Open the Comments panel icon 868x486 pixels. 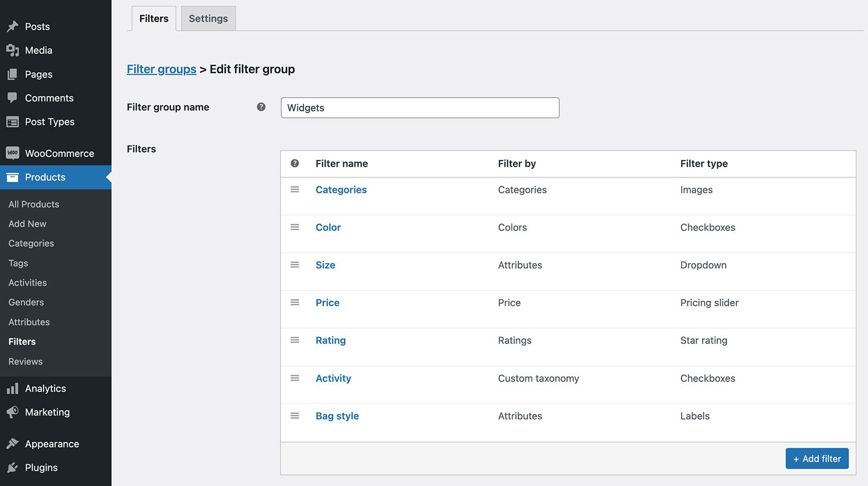click(13, 97)
